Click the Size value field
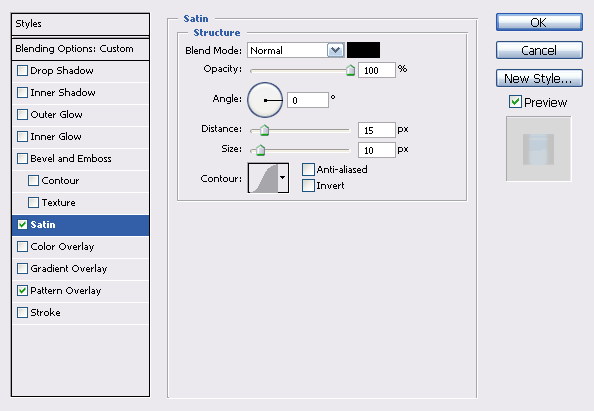The width and height of the screenshot is (594, 411). (377, 150)
